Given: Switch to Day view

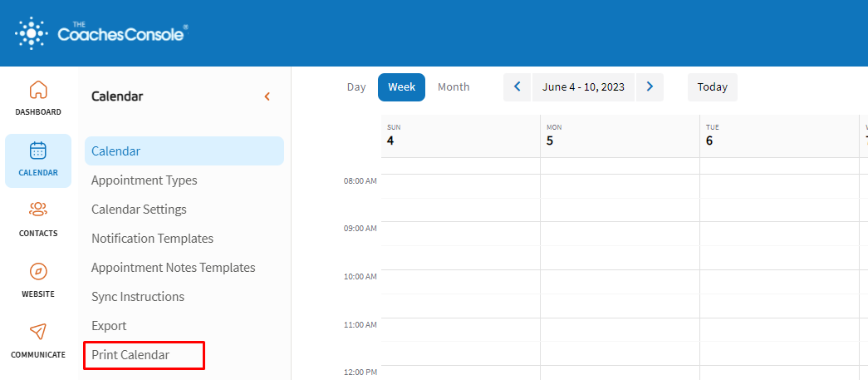Looking at the screenshot, I should pyautogui.click(x=356, y=87).
